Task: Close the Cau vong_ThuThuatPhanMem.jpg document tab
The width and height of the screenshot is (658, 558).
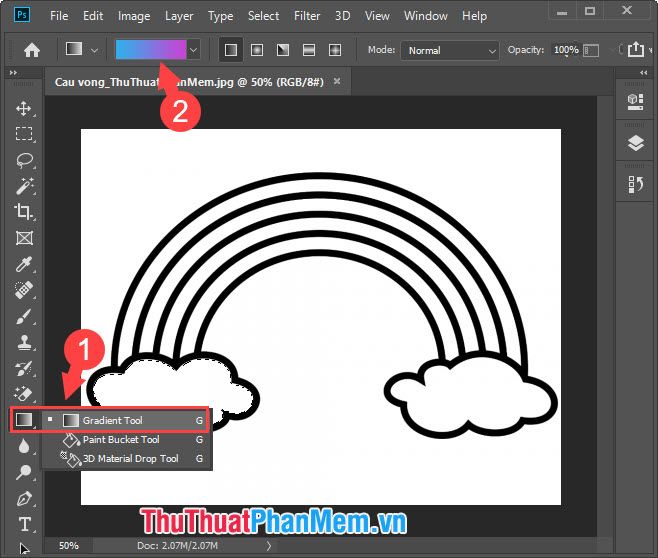Action: click(337, 81)
